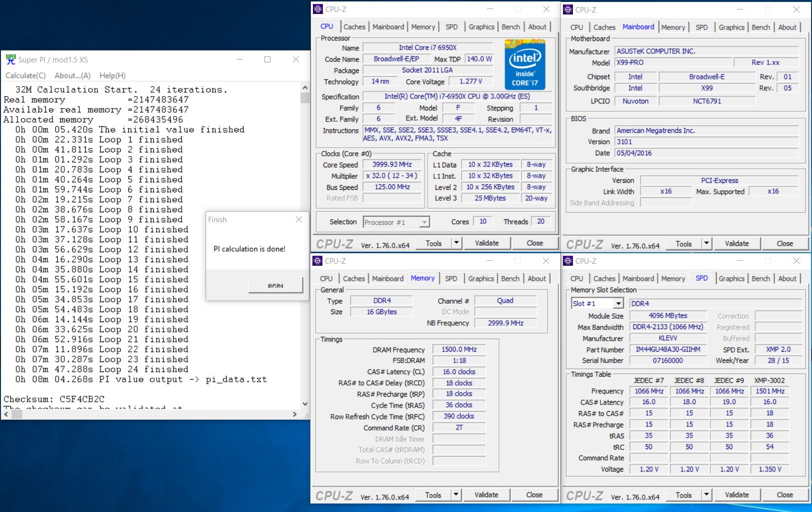Open the About...(A) menu in Super PI
Image resolution: width=812 pixels, height=512 pixels.
(x=72, y=75)
